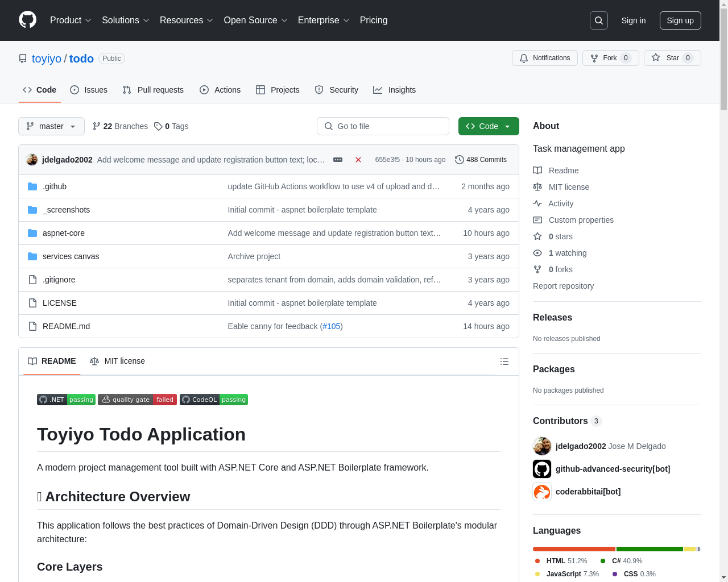Open the Activity link
The image size is (728, 582).
[553, 203]
